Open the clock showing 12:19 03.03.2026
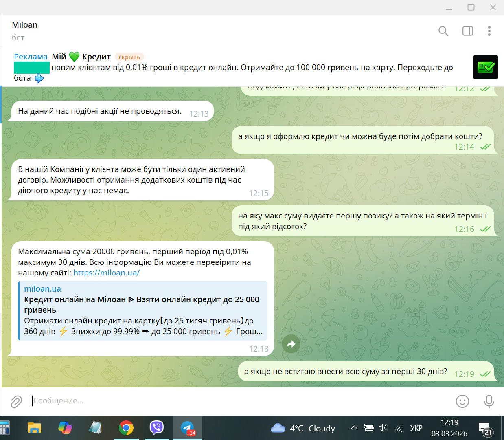The height and width of the screenshot is (440, 504). point(449,428)
